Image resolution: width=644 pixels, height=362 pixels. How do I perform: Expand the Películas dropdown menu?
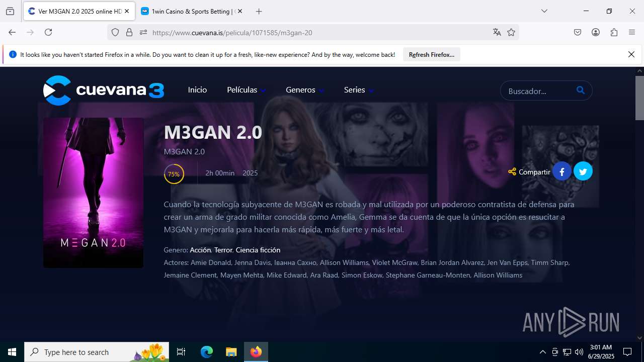click(247, 90)
